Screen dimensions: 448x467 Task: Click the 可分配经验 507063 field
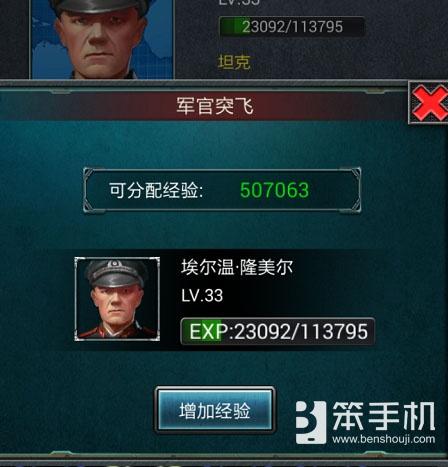click(222, 190)
